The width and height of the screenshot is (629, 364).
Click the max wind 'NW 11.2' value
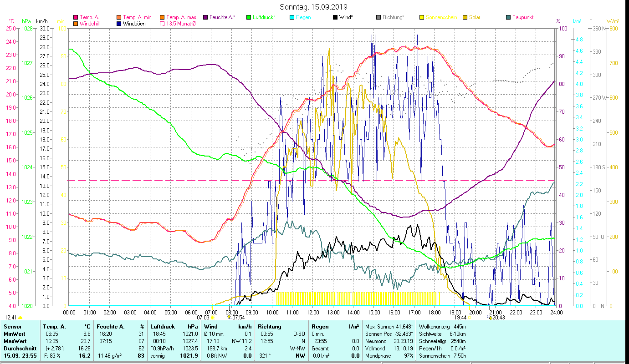(241, 341)
